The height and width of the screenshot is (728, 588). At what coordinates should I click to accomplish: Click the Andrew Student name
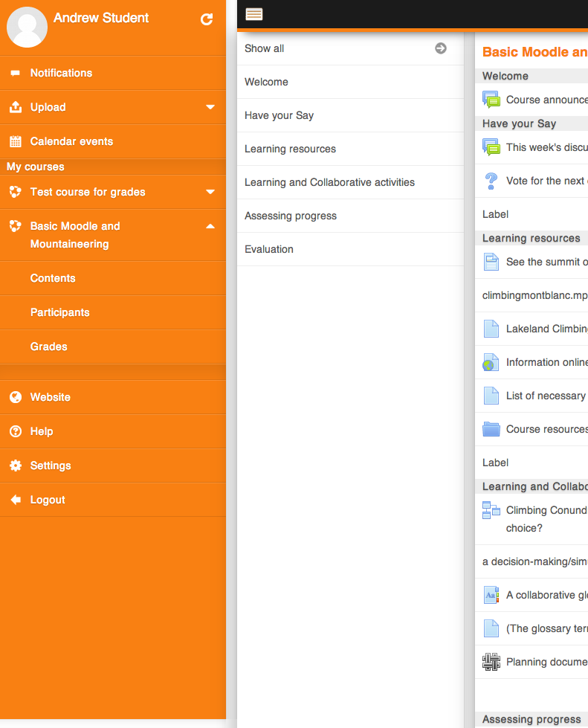coord(100,18)
